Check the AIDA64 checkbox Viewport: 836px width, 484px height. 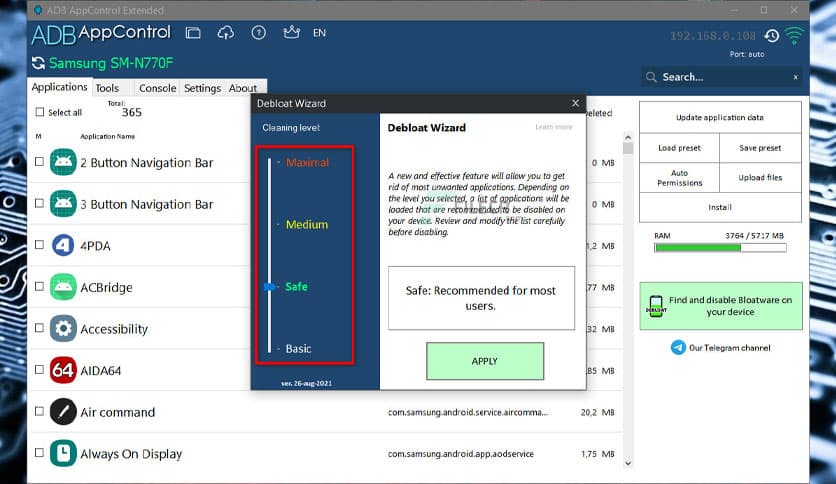coord(39,369)
